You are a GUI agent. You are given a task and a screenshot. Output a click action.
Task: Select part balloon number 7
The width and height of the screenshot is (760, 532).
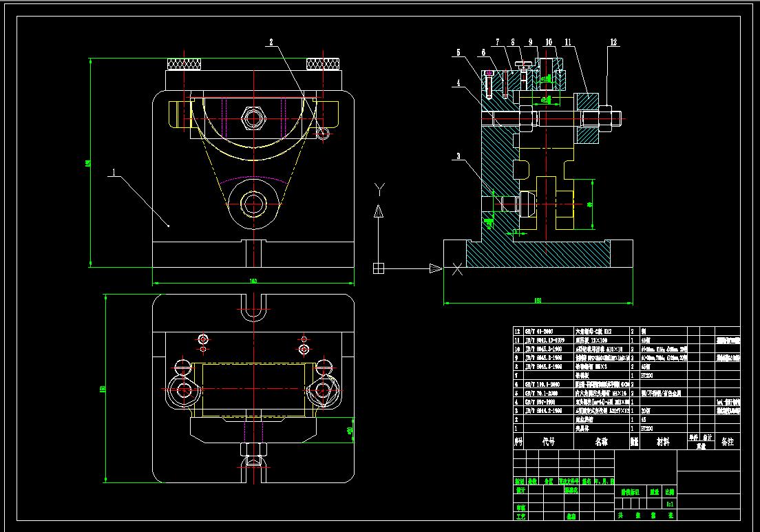pos(497,42)
